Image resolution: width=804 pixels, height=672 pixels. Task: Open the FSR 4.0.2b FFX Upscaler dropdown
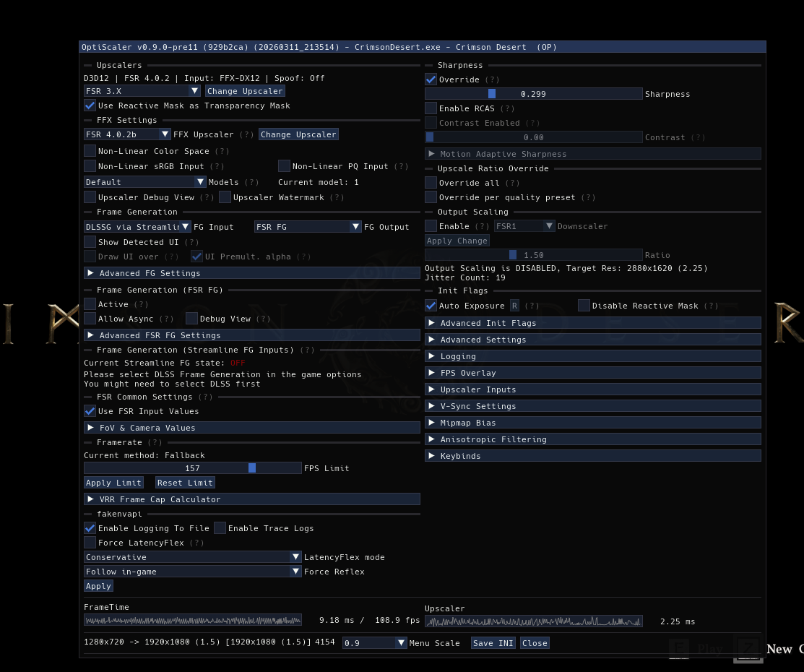click(127, 134)
